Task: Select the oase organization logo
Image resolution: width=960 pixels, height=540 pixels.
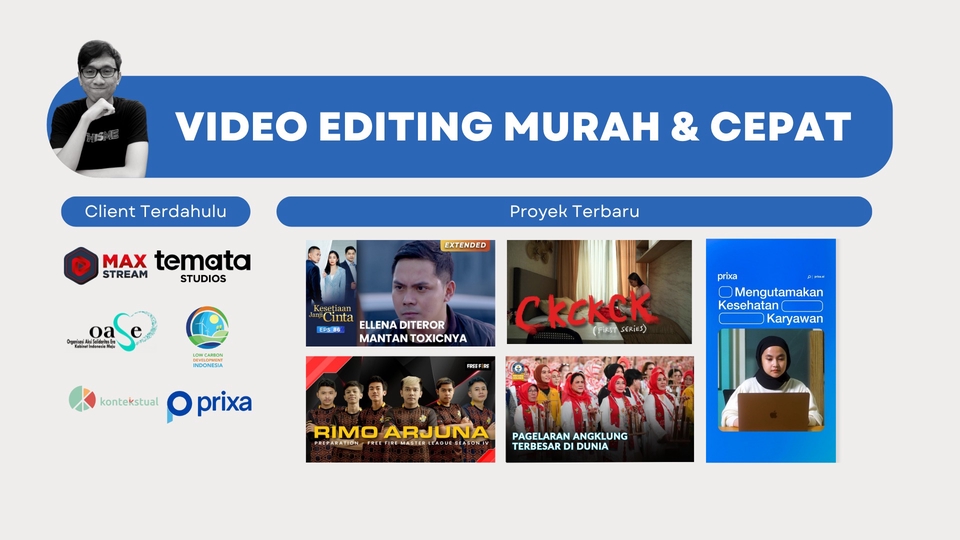Action: [112, 331]
